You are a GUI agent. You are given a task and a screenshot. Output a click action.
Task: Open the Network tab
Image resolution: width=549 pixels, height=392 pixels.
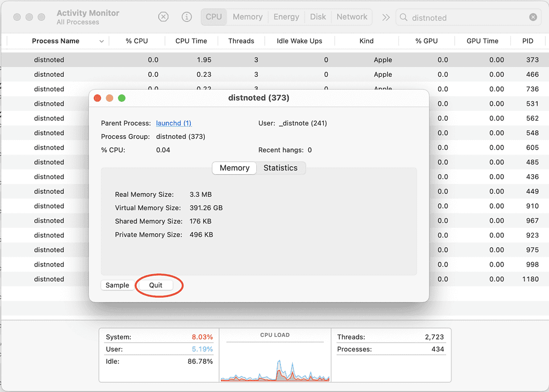click(x=352, y=17)
